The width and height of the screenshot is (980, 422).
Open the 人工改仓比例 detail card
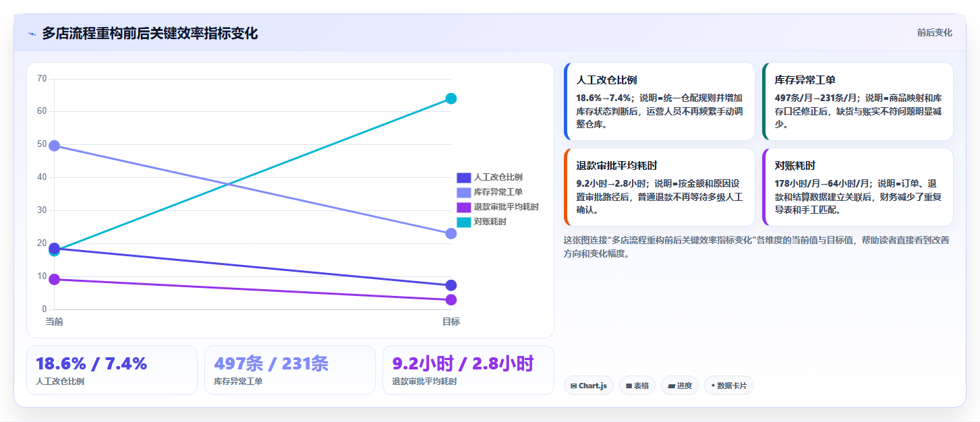tap(659, 101)
